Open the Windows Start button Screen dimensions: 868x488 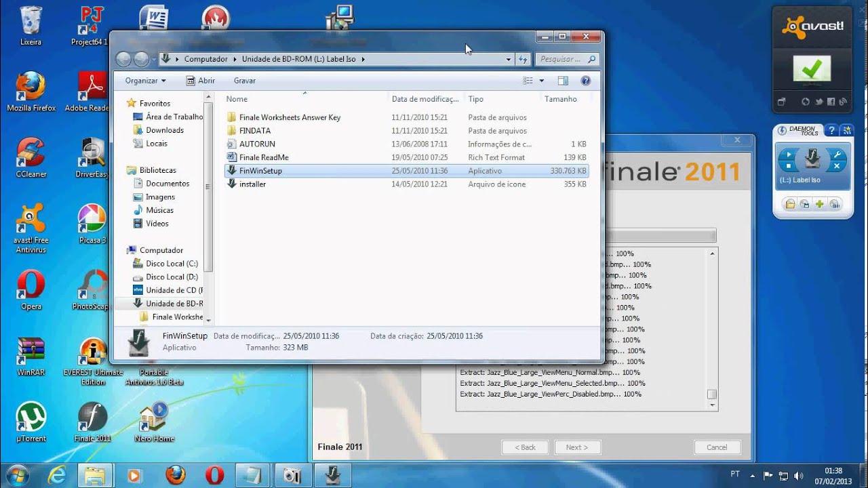[18, 475]
